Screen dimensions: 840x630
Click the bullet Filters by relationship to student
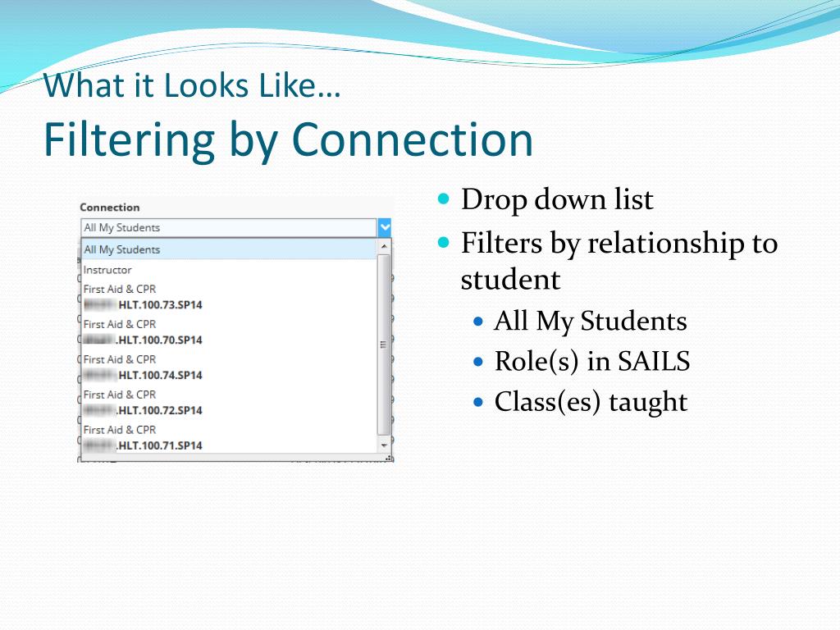[x=619, y=261]
